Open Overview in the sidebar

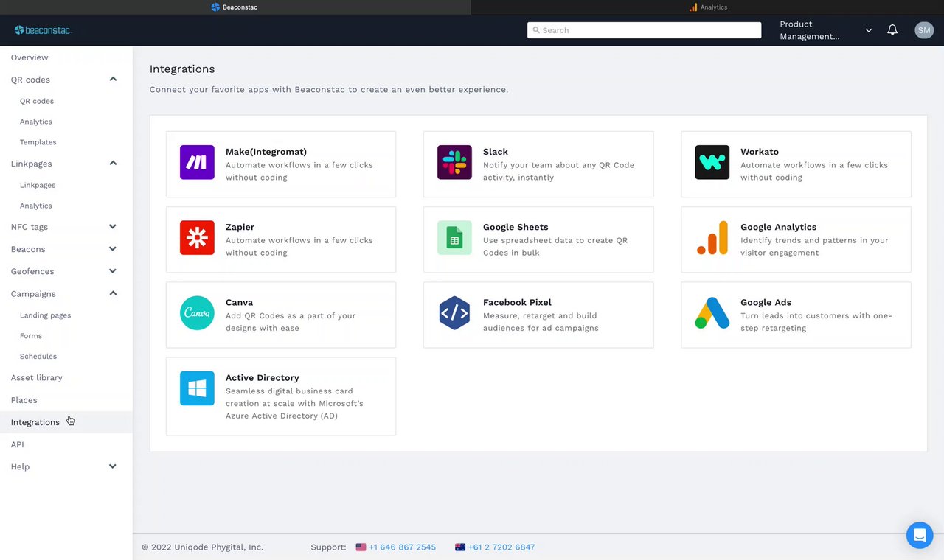click(29, 57)
